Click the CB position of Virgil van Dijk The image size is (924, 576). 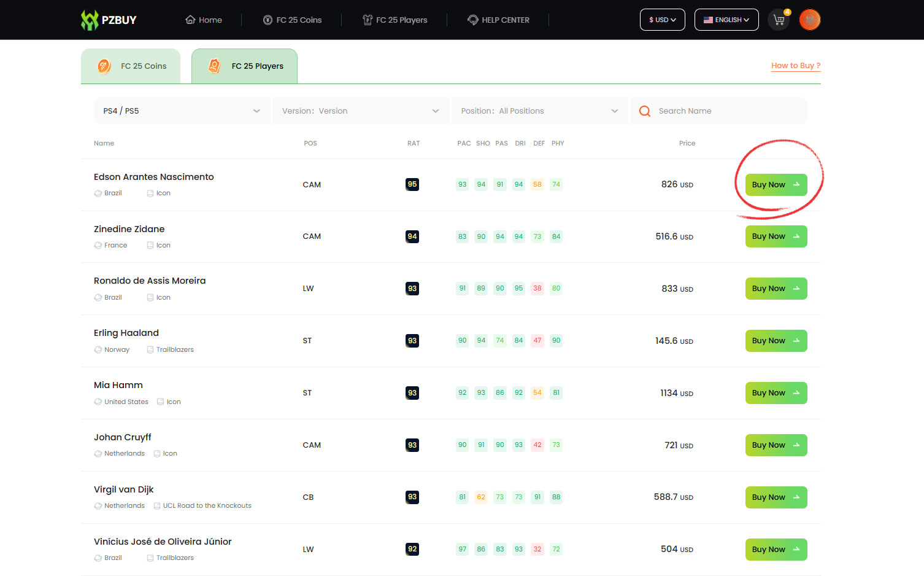308,497
